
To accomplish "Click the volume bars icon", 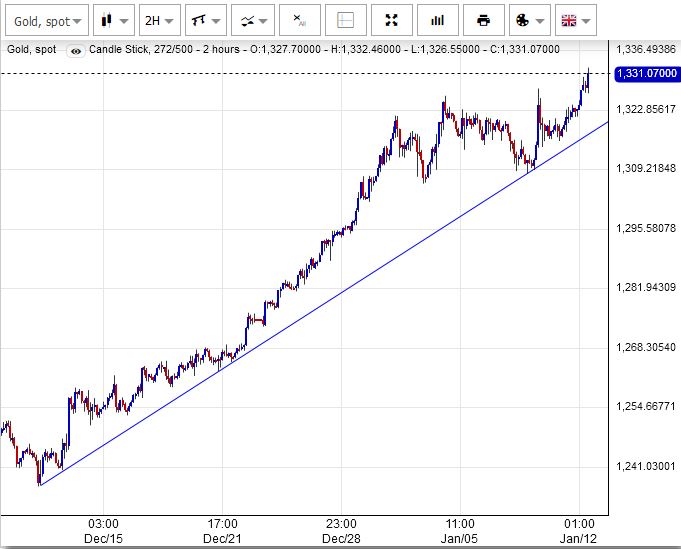I will [x=437, y=20].
